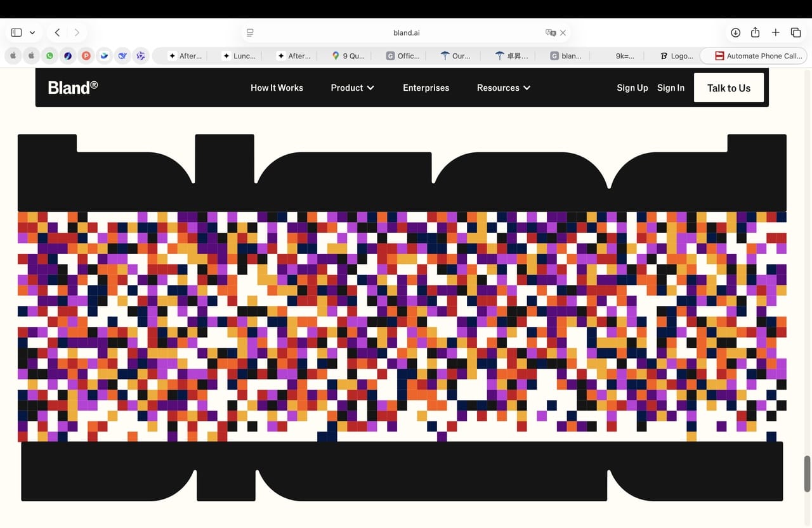Open a new tab with plus icon
This screenshot has width=812, height=528.
[775, 32]
